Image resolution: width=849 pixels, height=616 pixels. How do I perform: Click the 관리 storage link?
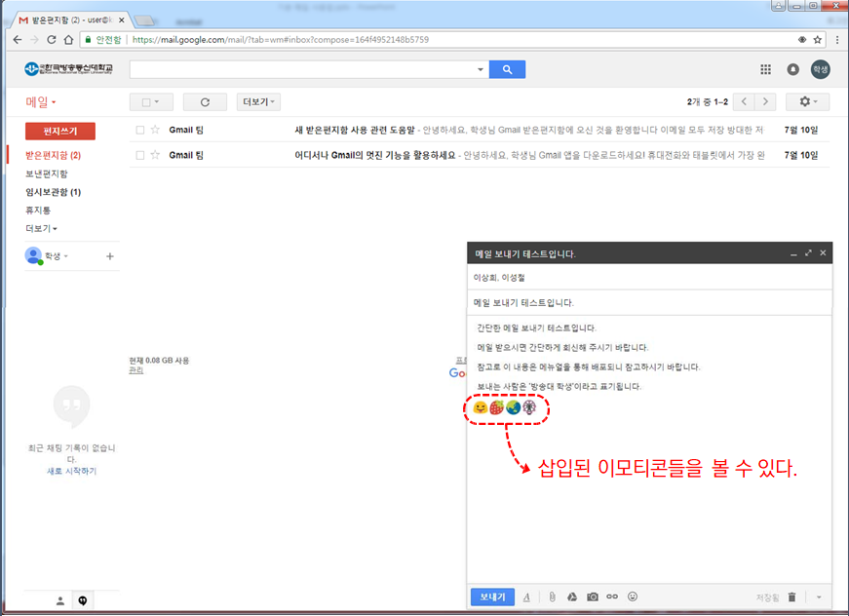pyautogui.click(x=135, y=370)
